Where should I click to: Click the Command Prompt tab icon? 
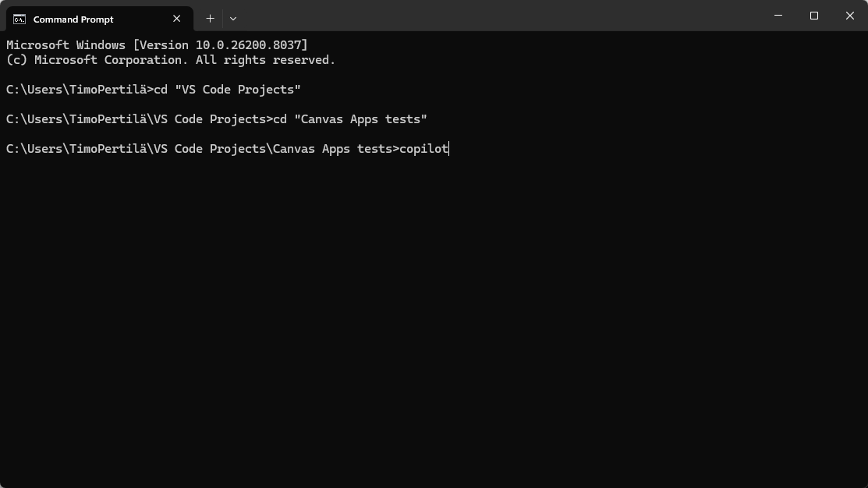coord(19,19)
